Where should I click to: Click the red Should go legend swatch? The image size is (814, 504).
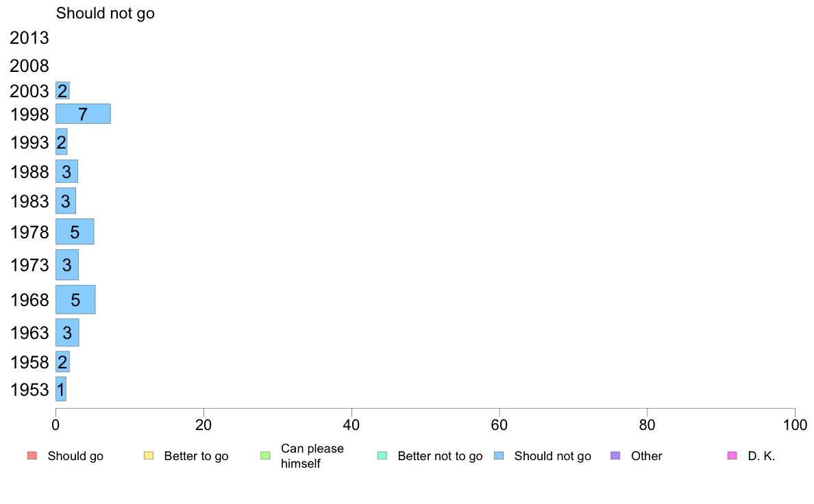pyautogui.click(x=32, y=456)
